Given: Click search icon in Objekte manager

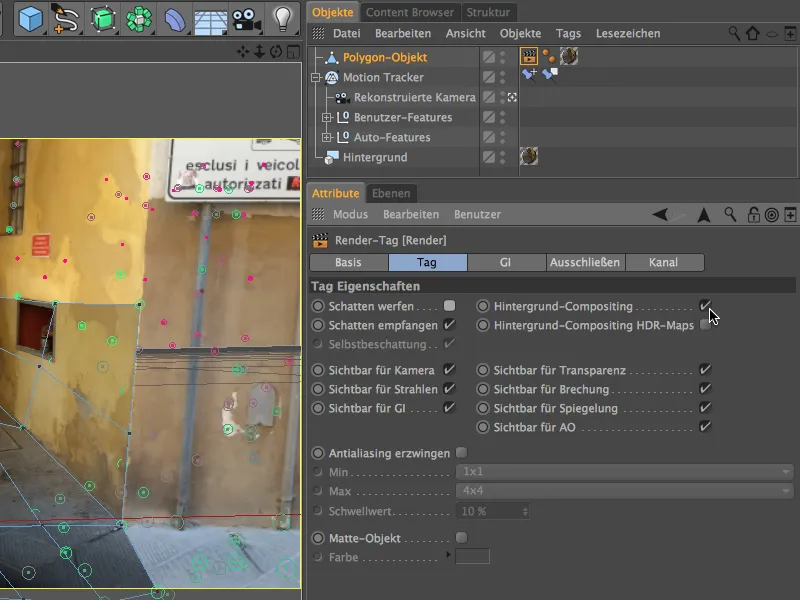Looking at the screenshot, I should (734, 34).
